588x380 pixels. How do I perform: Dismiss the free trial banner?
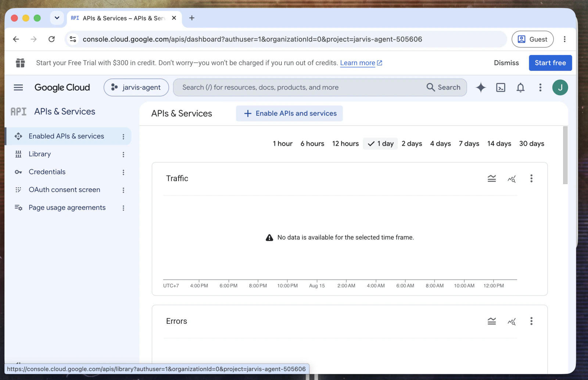click(506, 63)
